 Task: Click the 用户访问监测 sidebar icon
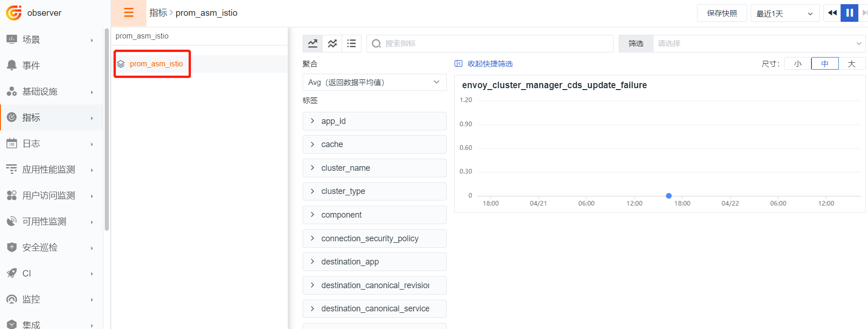click(x=12, y=195)
